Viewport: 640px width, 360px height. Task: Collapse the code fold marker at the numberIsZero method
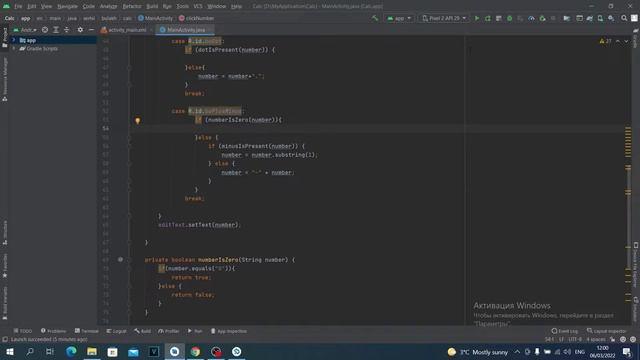click(130, 260)
